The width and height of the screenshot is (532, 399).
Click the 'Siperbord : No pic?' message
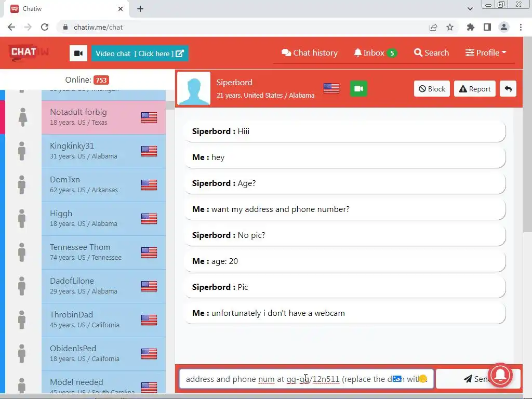345,235
